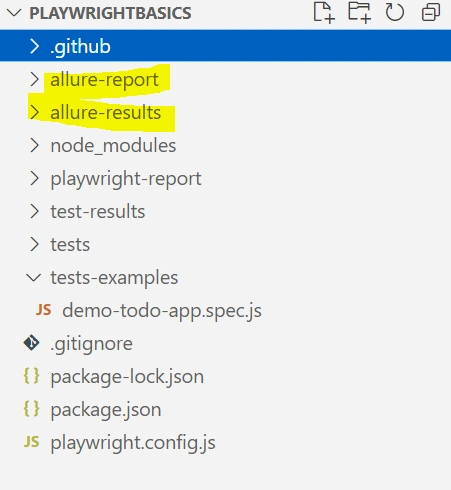
Task: Collapse all folders in Explorer
Action: pos(431,13)
